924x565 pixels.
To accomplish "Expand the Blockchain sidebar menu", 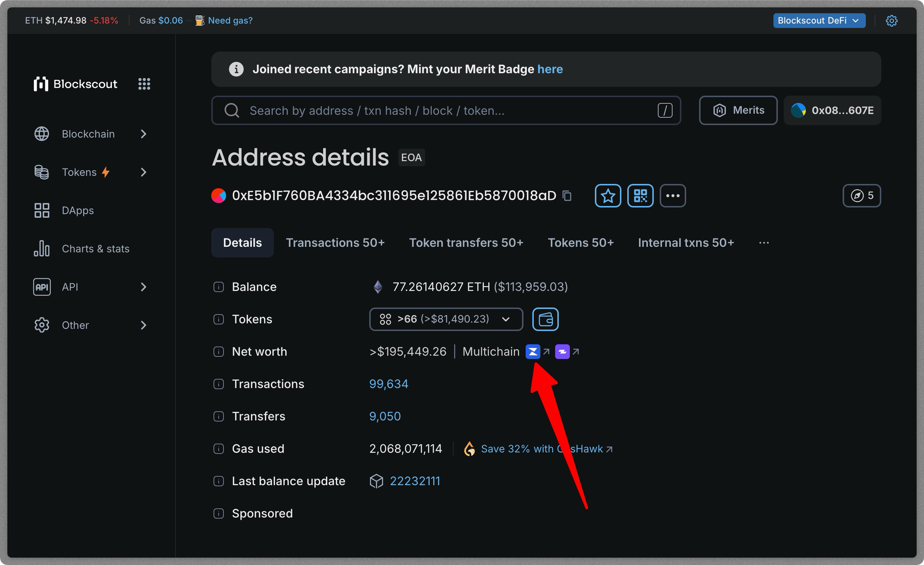I will 91,134.
